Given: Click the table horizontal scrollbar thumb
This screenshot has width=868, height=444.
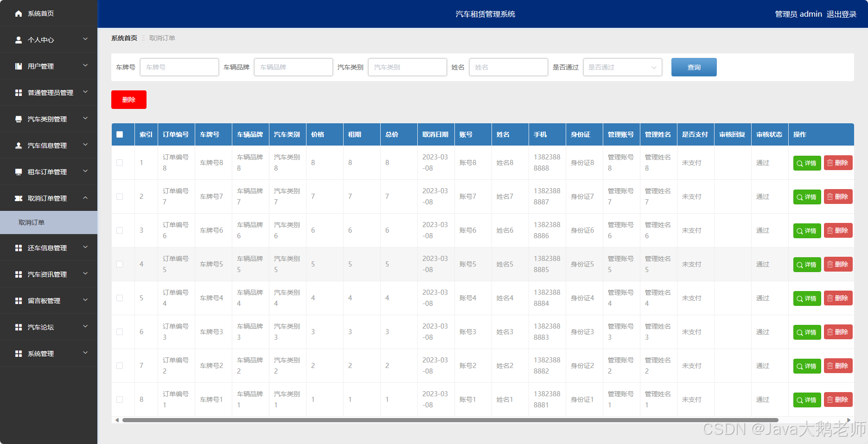Looking at the screenshot, I should click(450, 420).
